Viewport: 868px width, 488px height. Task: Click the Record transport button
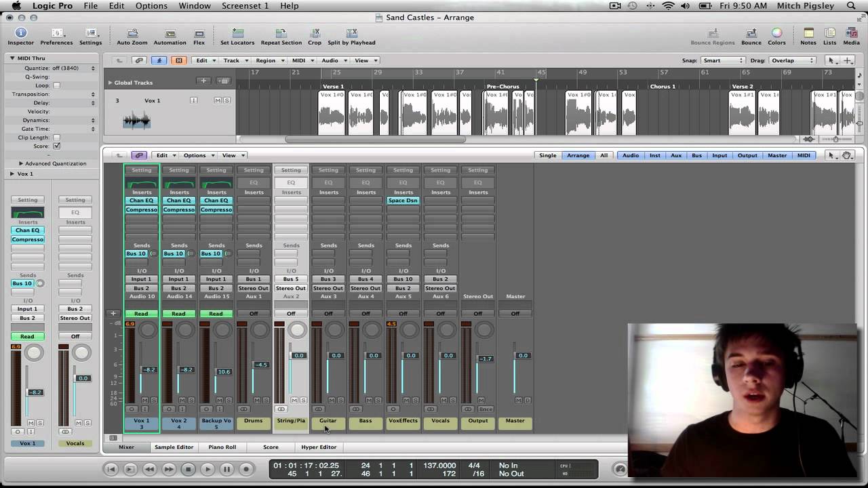[246, 469]
